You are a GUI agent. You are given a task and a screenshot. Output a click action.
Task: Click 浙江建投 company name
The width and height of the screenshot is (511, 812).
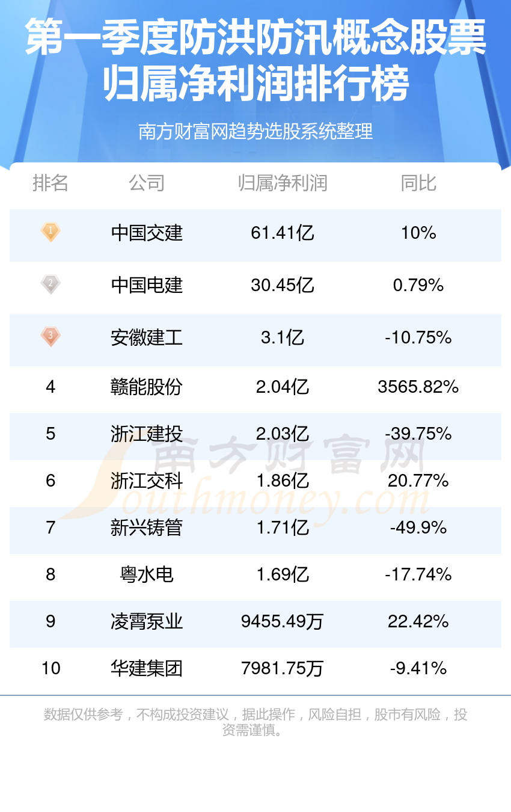147,434
